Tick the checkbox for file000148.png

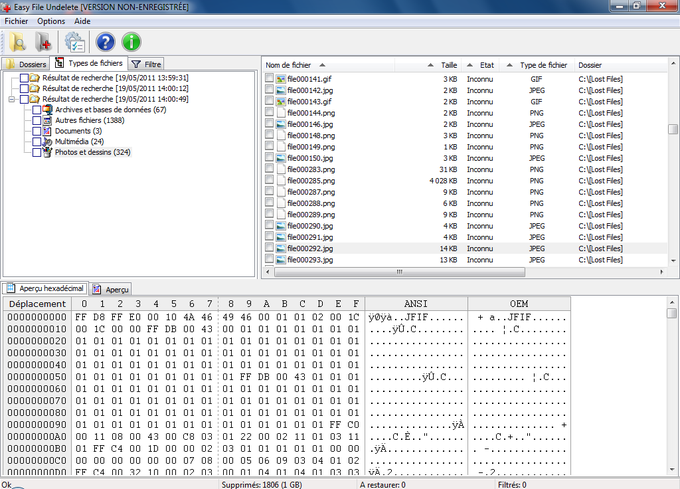tap(269, 135)
